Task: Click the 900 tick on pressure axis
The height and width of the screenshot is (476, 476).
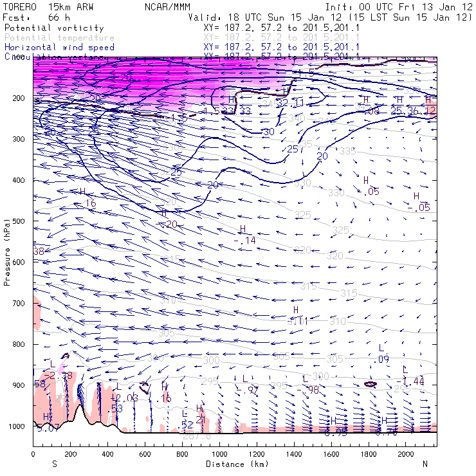Action: pyautogui.click(x=19, y=385)
